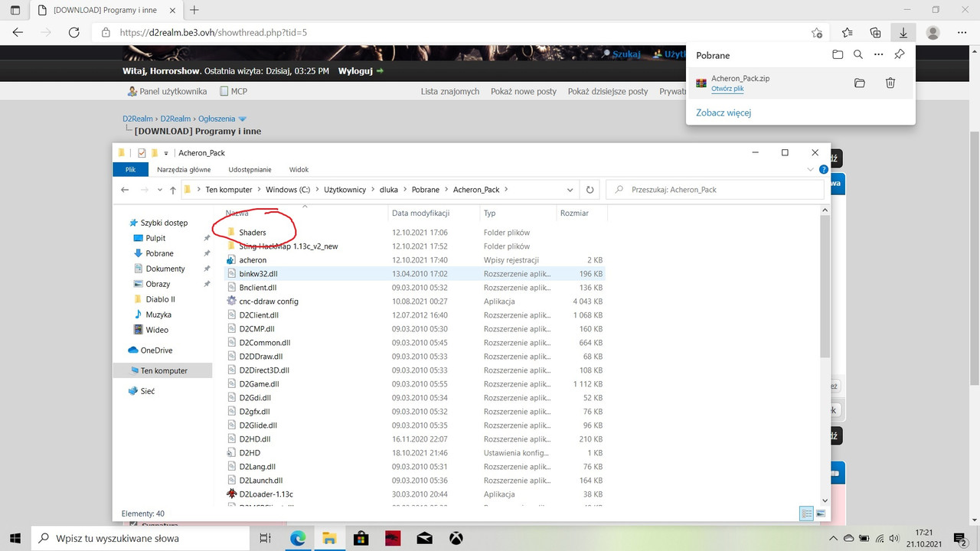Screen dimensions: 980x551
Task: Select Diablo II folder in sidebar
Action: click(x=160, y=299)
